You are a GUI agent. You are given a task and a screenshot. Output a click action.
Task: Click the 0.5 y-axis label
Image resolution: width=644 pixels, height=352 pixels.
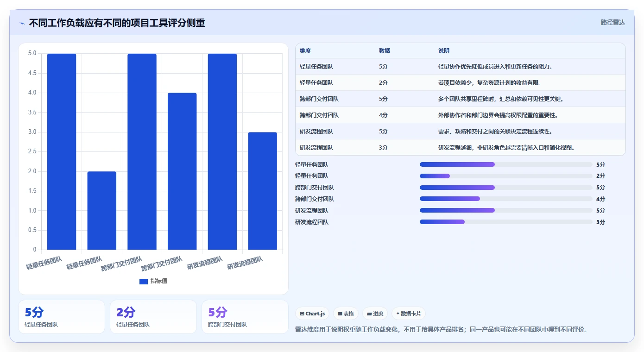point(32,230)
